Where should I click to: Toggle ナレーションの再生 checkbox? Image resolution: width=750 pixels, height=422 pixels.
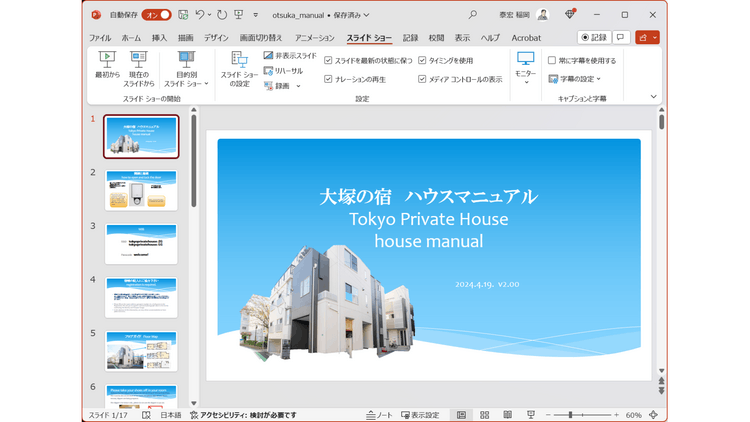click(x=328, y=79)
